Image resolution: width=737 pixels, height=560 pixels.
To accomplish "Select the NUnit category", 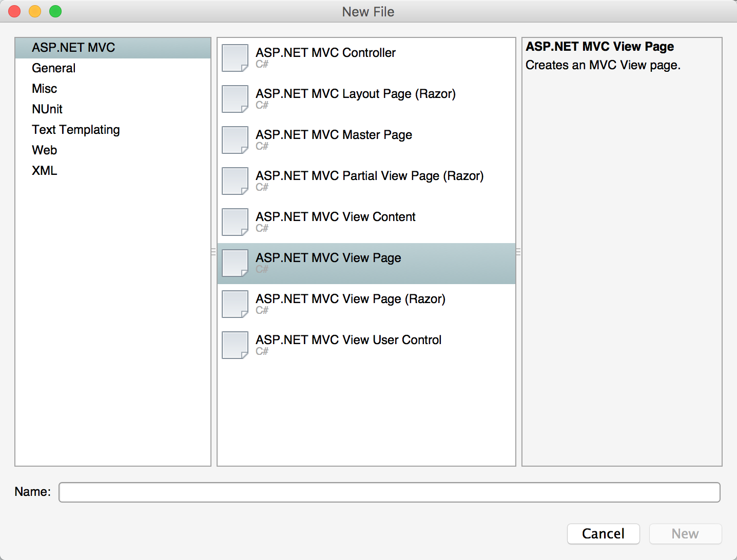I will pos(113,109).
